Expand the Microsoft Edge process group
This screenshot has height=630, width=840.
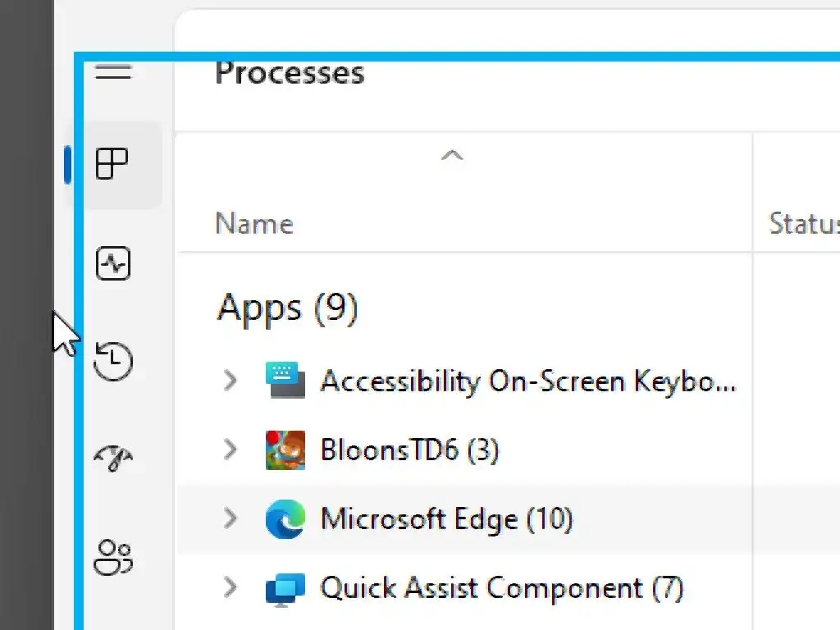[x=231, y=519]
